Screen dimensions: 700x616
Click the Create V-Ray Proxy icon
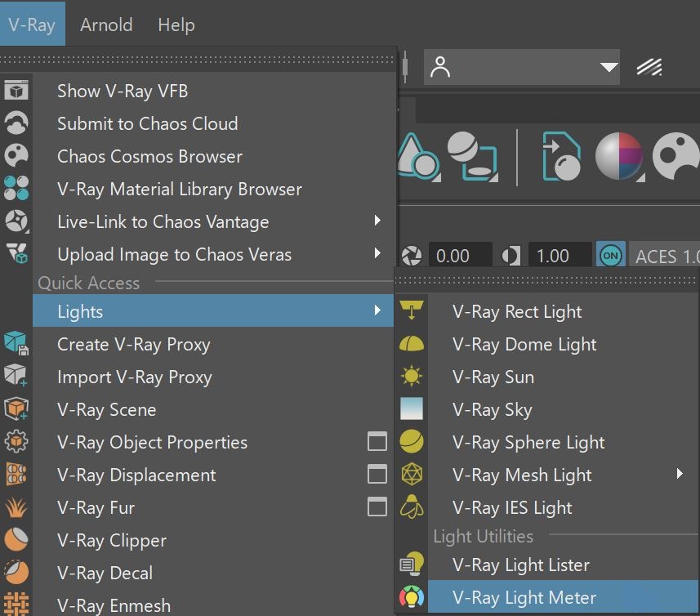[16, 343]
